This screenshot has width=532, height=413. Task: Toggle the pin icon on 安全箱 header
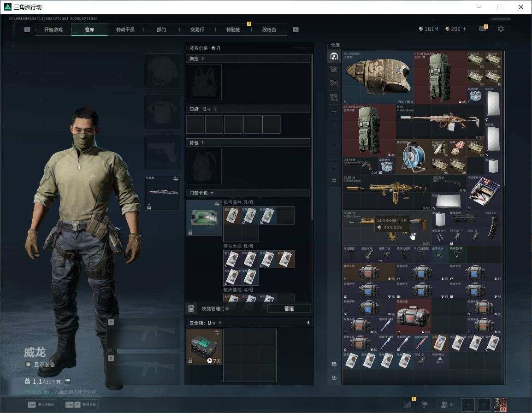pos(308,323)
